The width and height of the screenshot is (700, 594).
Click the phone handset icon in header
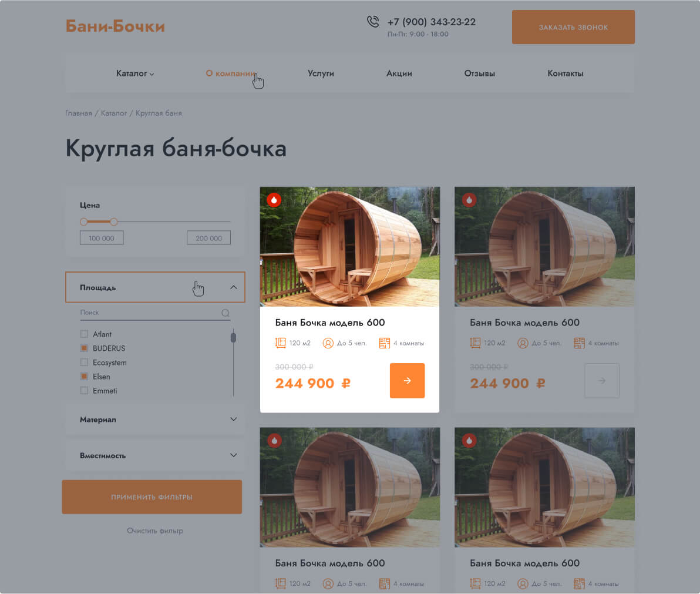click(373, 21)
